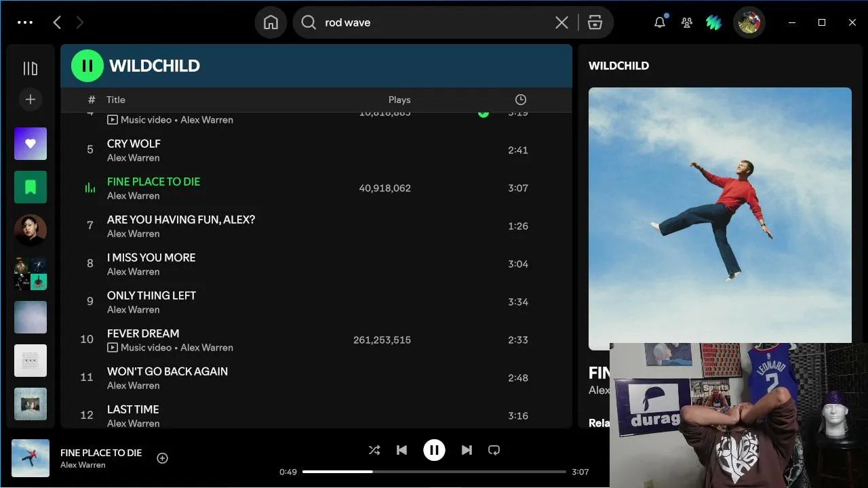Open FINE PLACE TO DIE in player bar
The image size is (868, 488).
(101, 453)
